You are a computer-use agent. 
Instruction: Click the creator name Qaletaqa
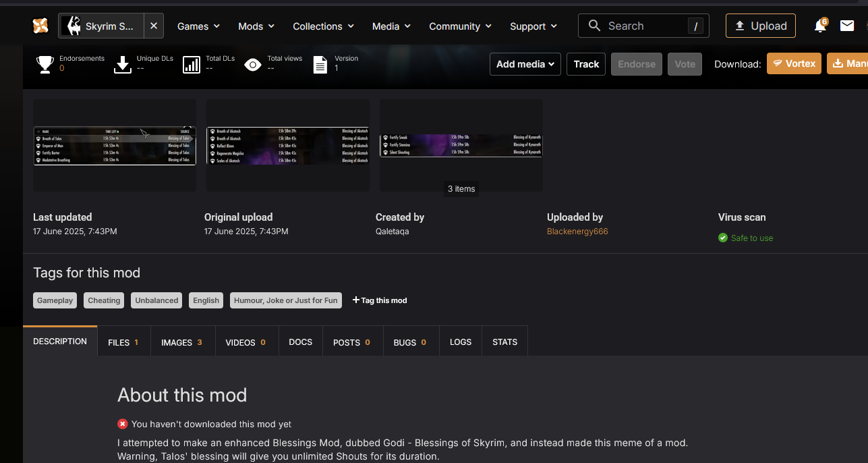point(393,231)
